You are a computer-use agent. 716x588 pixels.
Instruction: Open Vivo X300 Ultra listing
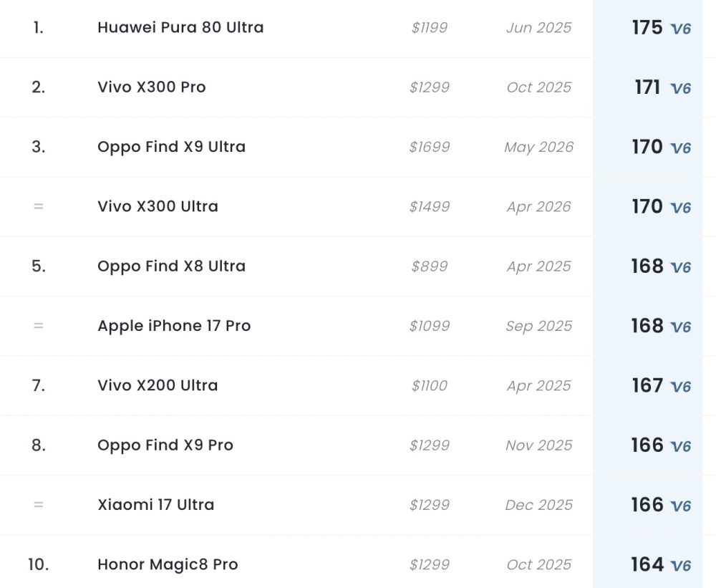click(158, 206)
